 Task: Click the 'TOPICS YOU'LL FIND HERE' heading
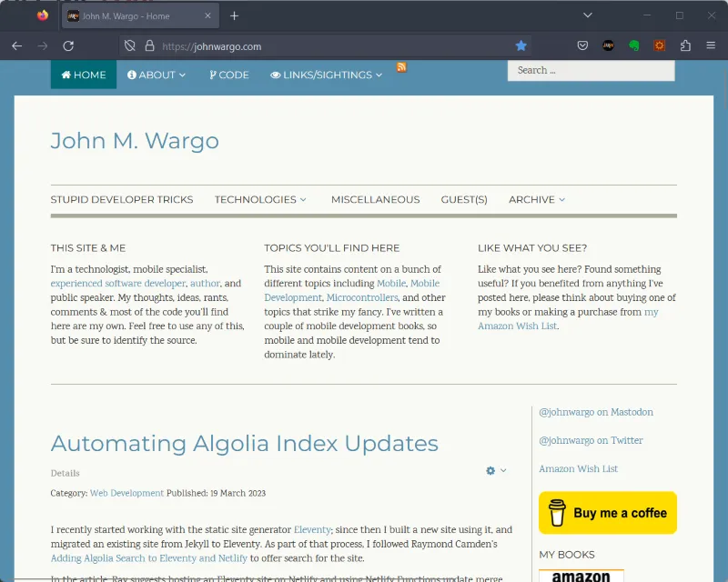click(x=331, y=248)
